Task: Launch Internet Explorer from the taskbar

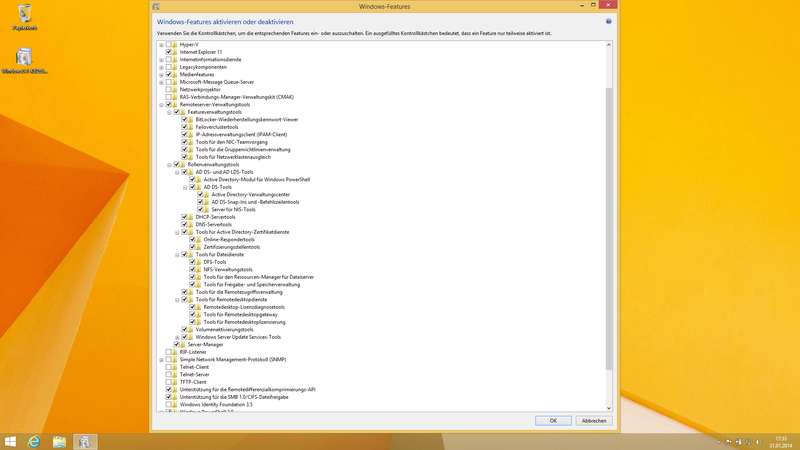Action: [34, 441]
